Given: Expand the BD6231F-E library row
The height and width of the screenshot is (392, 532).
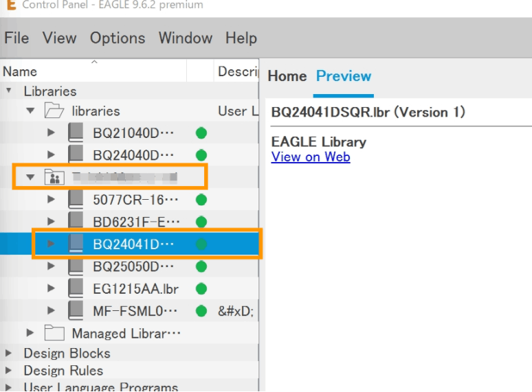Looking at the screenshot, I should click(51, 222).
